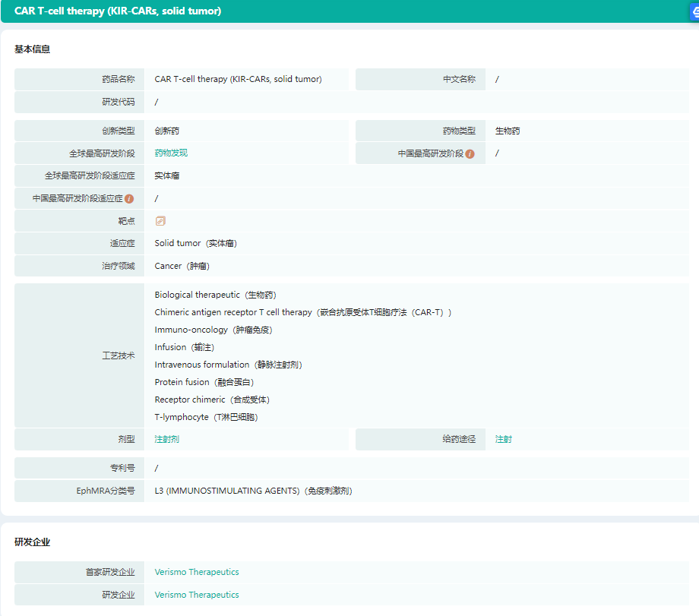Click the 生物药 drug type value
699x616 pixels.
(x=508, y=131)
